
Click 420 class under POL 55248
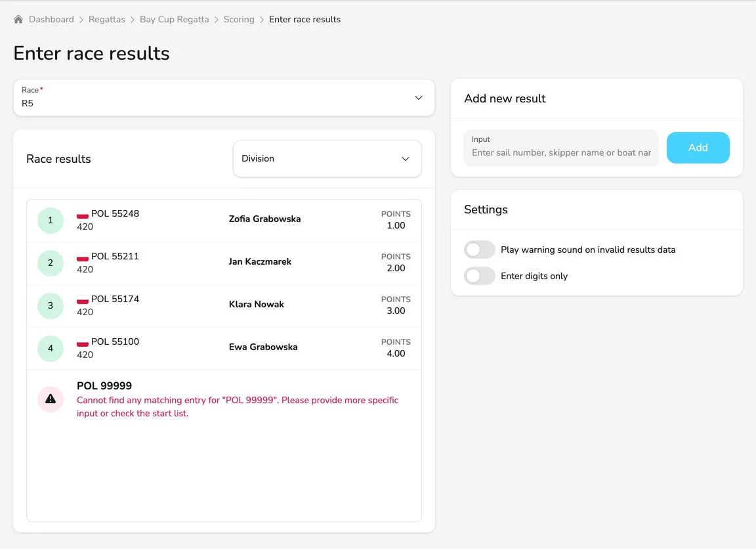pyautogui.click(x=85, y=227)
